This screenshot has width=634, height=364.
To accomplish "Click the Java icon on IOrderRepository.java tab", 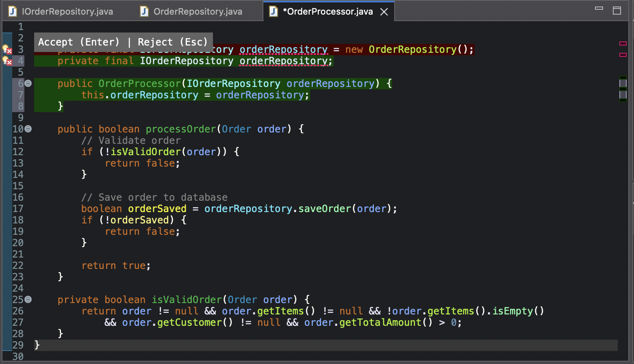I will (12, 11).
